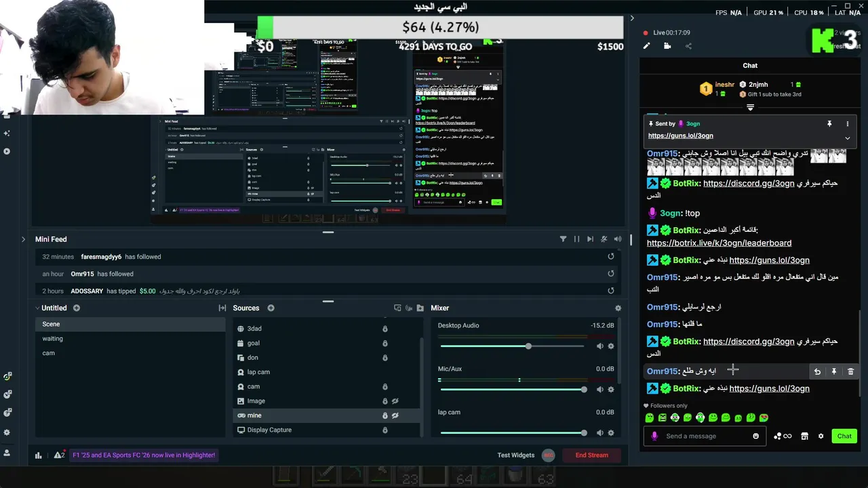Share the stream with share icon
Screen dimensions: 868x488
(688, 46)
